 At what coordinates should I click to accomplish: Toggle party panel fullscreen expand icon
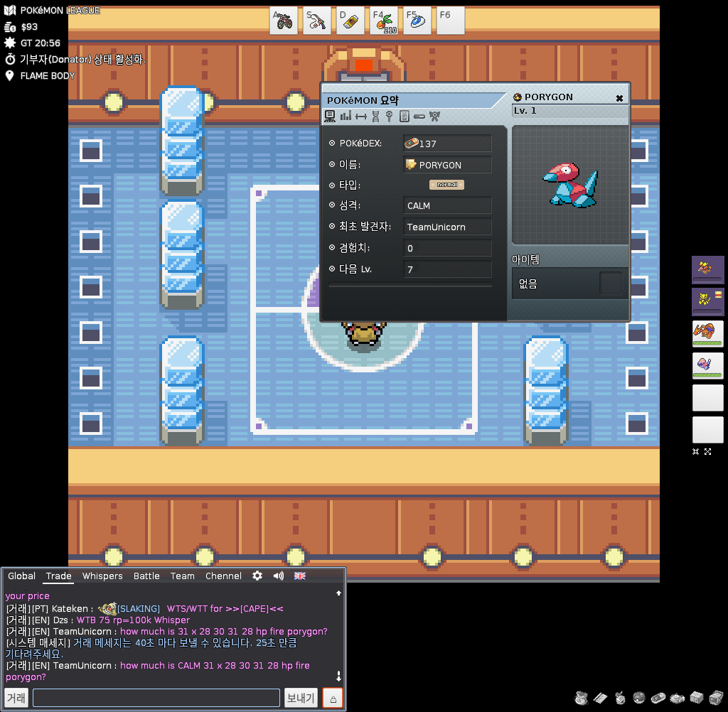708,451
